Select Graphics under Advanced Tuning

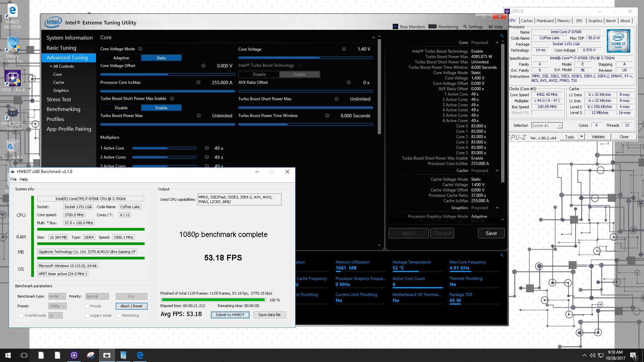pos(61,90)
